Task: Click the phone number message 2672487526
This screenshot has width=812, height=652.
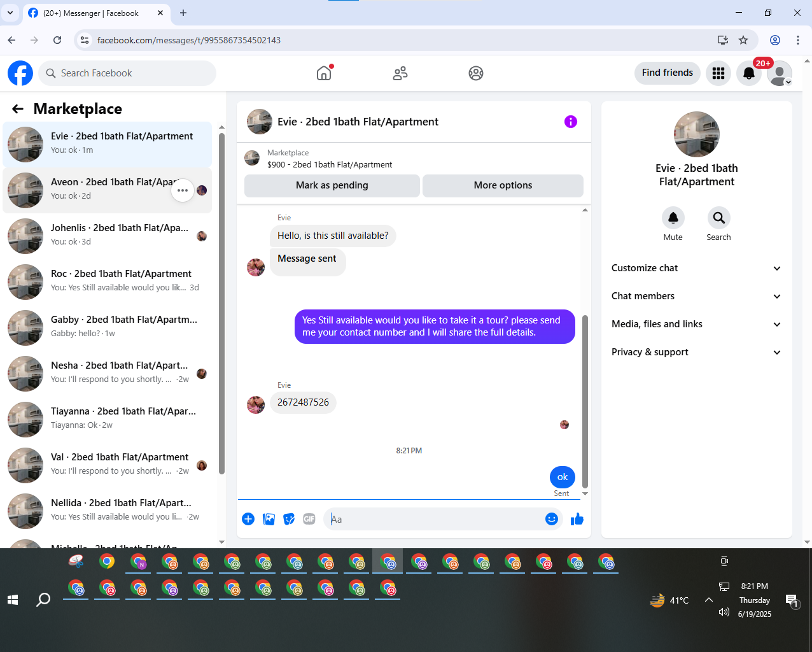Action: click(x=303, y=402)
